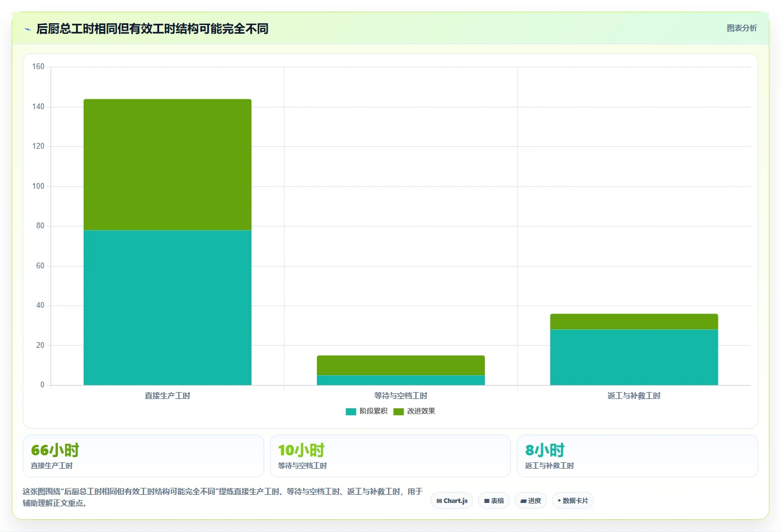The width and height of the screenshot is (781, 532).
Task: Select the green segment of the 直接生产工时 bar
Action: tap(167, 165)
